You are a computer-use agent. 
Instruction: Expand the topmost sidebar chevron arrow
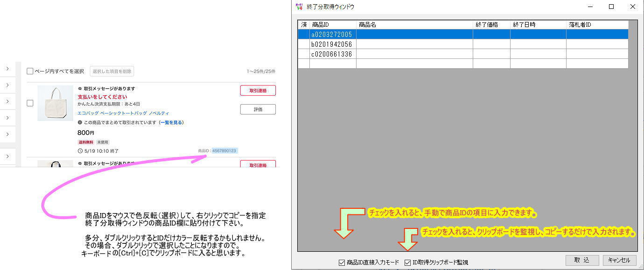click(7, 69)
